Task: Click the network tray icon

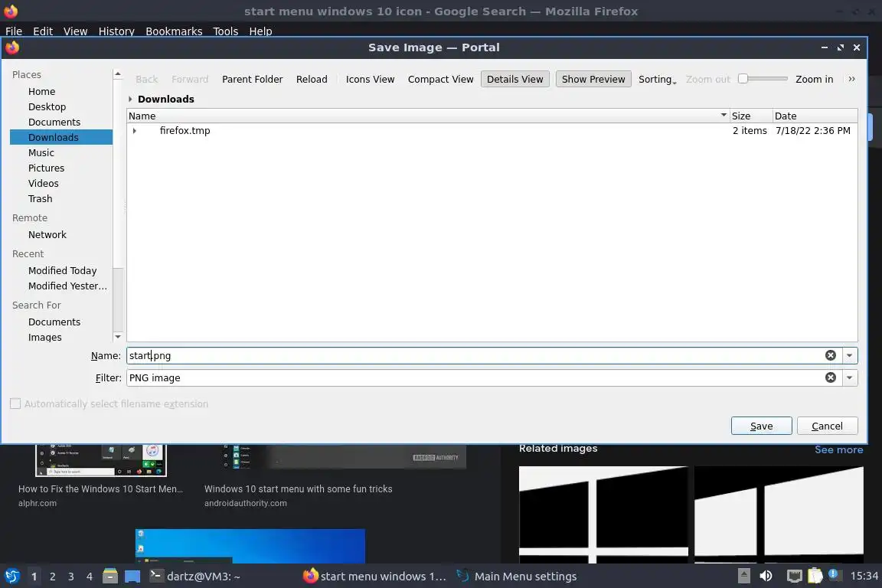Action: coord(794,577)
